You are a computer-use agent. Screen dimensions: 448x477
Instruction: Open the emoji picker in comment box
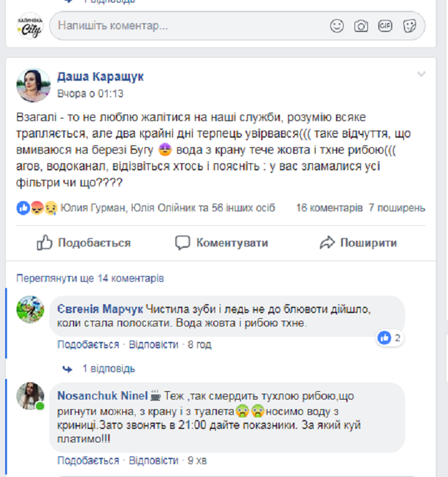click(x=337, y=26)
